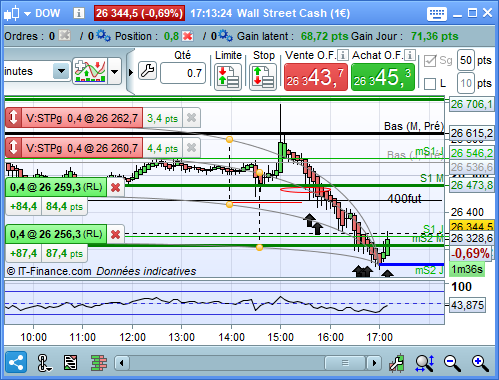Click the 17:00 time axis label
Screen dimensions: 499x380
(x=379, y=337)
